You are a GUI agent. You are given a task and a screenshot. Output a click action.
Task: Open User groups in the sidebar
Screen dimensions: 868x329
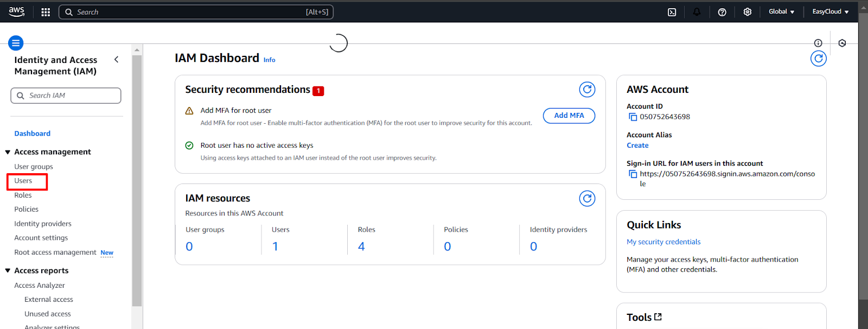click(x=34, y=167)
